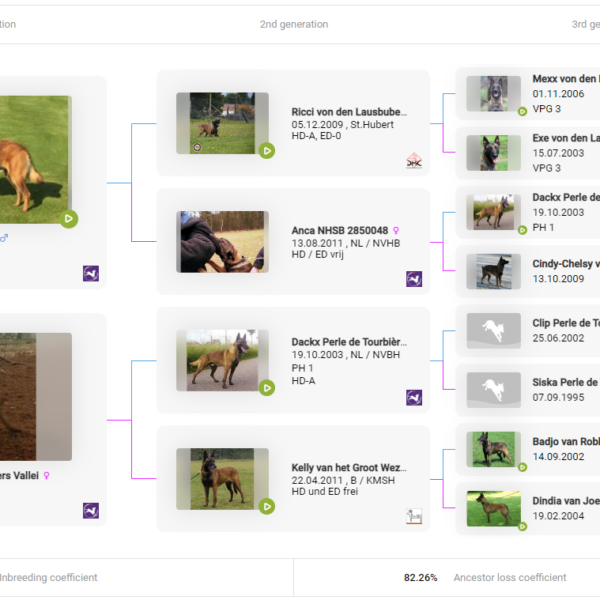The width and height of the screenshot is (600, 600).
Task: Play video on Dindia van Joe thumbnail
Action: 522,527
